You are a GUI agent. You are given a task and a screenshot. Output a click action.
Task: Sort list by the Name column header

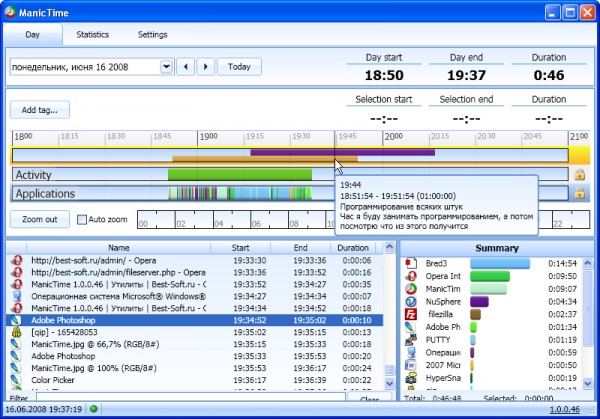(x=119, y=247)
